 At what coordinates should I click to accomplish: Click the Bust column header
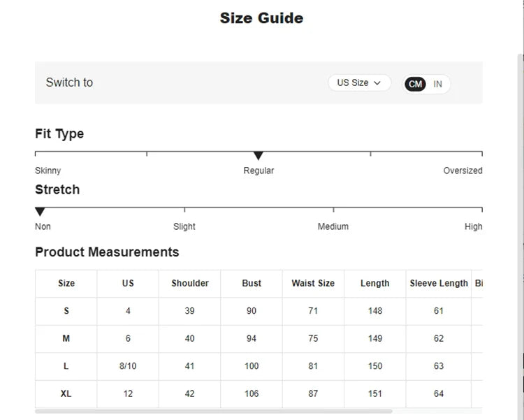252,283
